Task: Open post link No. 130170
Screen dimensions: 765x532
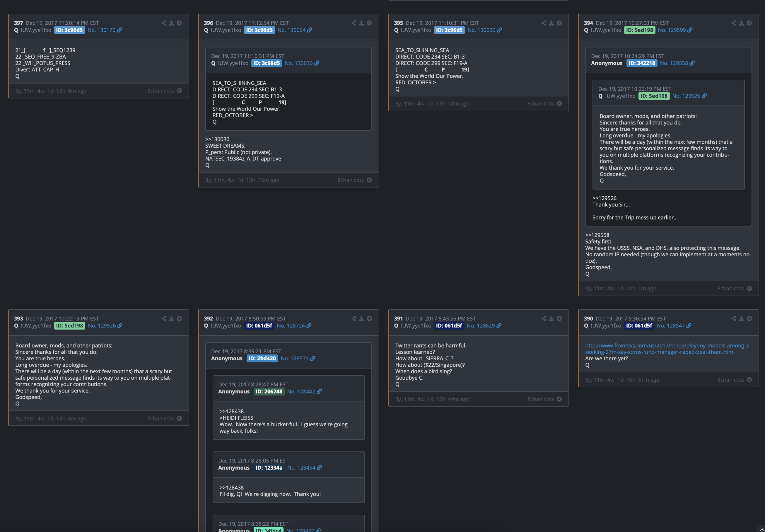Action: coord(105,30)
